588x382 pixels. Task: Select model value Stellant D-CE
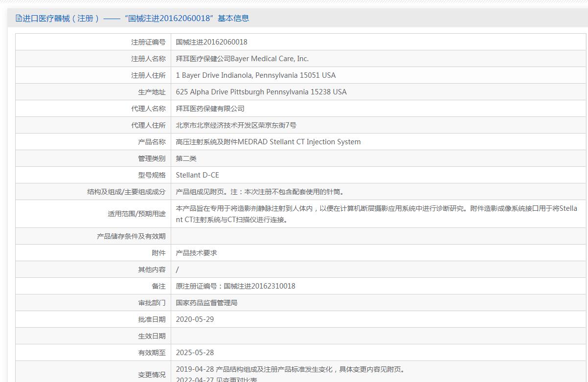pyautogui.click(x=198, y=175)
